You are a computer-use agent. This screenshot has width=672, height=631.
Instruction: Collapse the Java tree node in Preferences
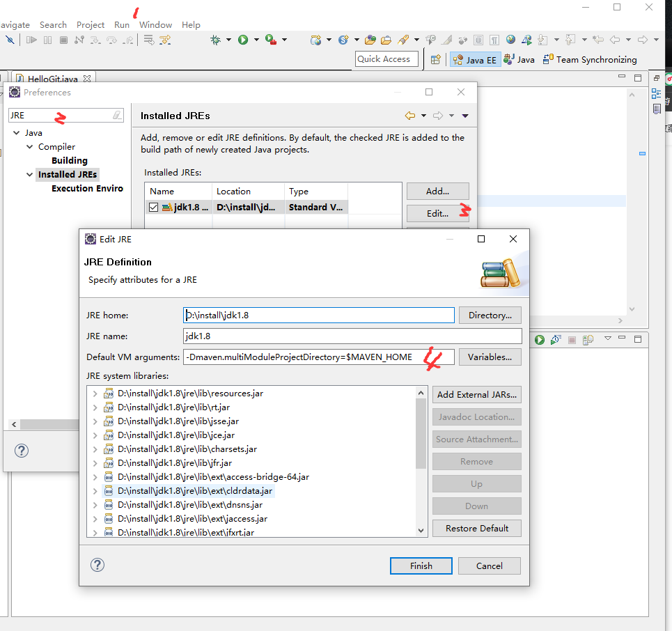(16, 133)
